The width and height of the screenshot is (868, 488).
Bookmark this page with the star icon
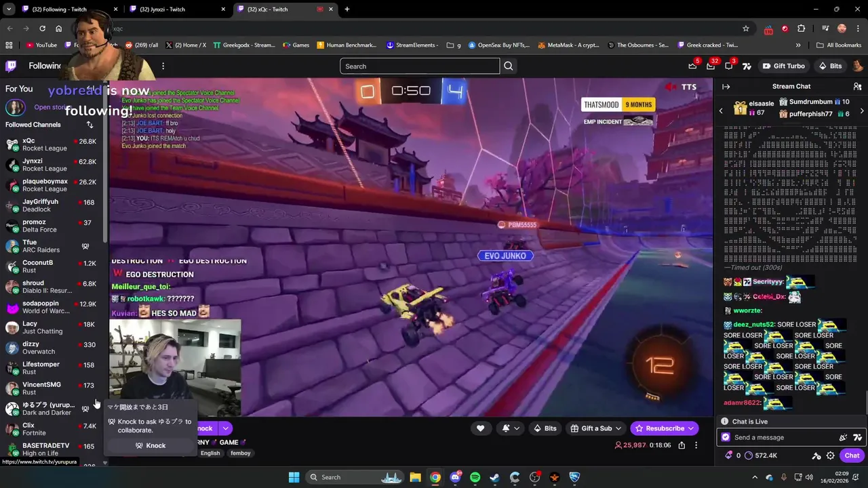pos(746,28)
